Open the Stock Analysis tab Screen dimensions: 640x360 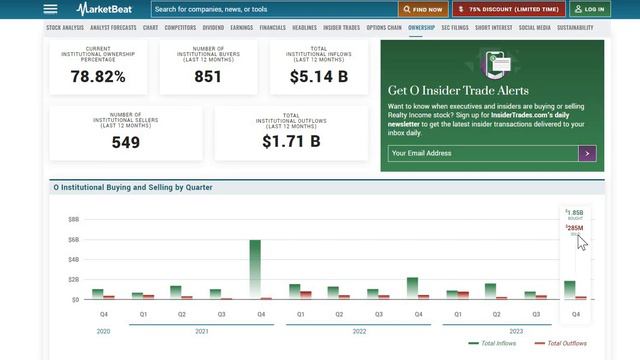[x=65, y=27]
